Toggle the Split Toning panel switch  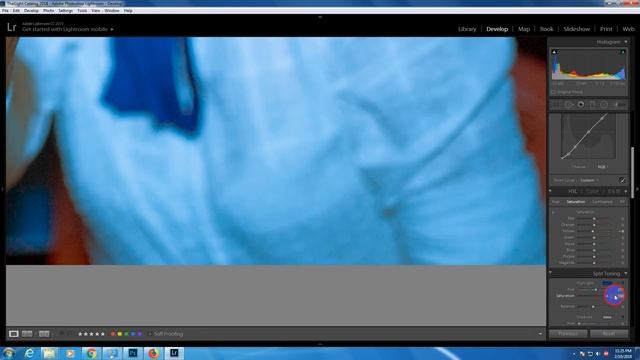click(551, 273)
